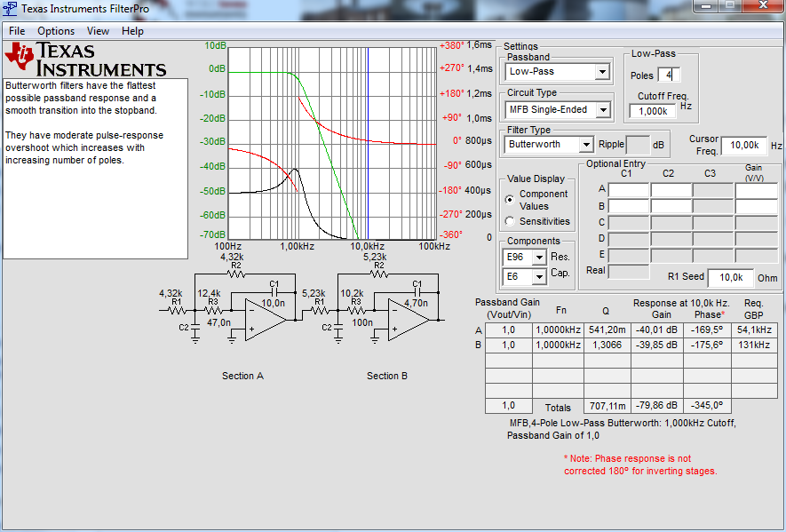Click the Butterworth description text box

(x=95, y=169)
